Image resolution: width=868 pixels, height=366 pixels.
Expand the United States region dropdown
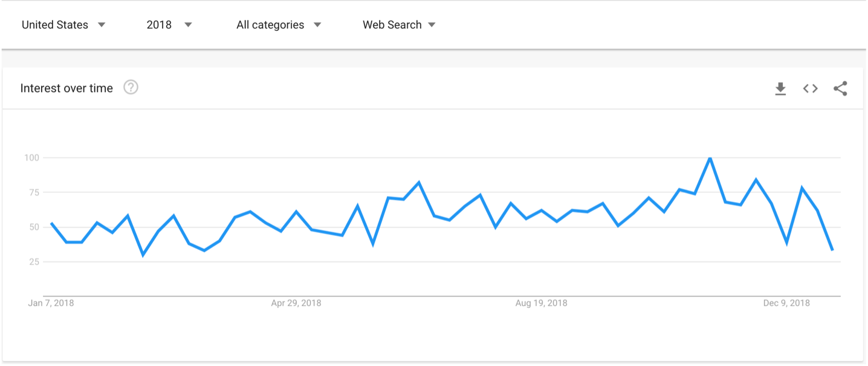pos(63,25)
